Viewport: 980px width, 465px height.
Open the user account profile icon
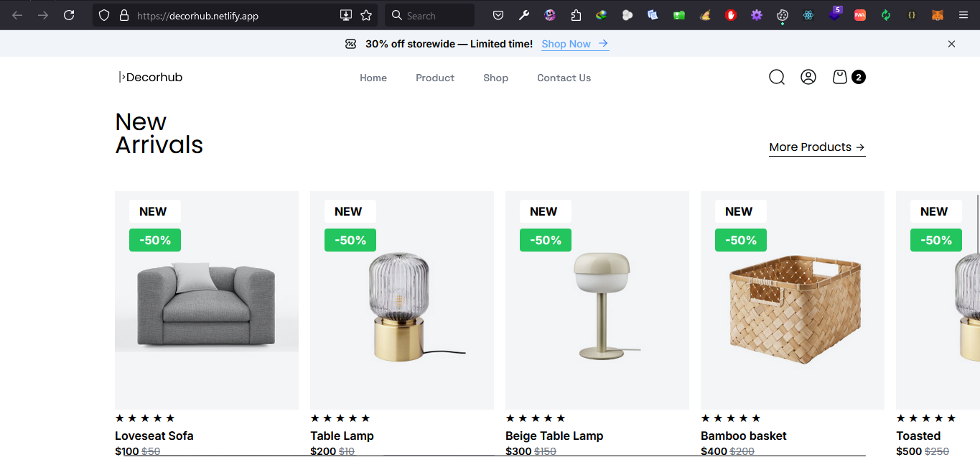coord(808,77)
